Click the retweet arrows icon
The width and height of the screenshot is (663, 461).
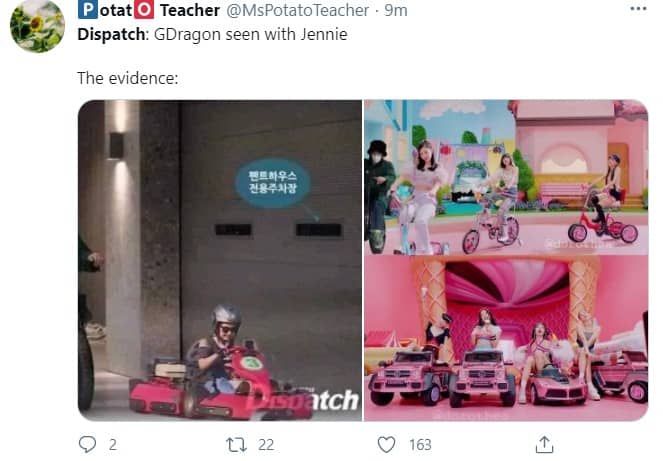pos(236,445)
